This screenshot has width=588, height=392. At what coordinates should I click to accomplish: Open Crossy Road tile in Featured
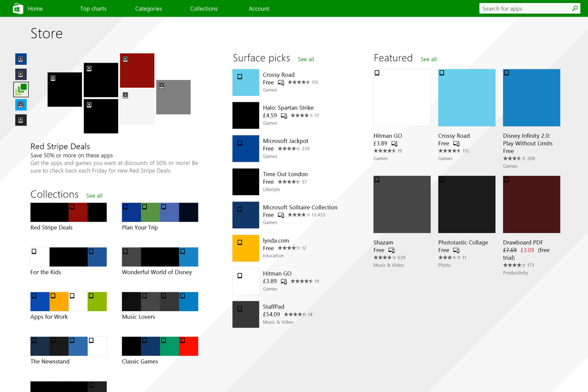click(467, 98)
